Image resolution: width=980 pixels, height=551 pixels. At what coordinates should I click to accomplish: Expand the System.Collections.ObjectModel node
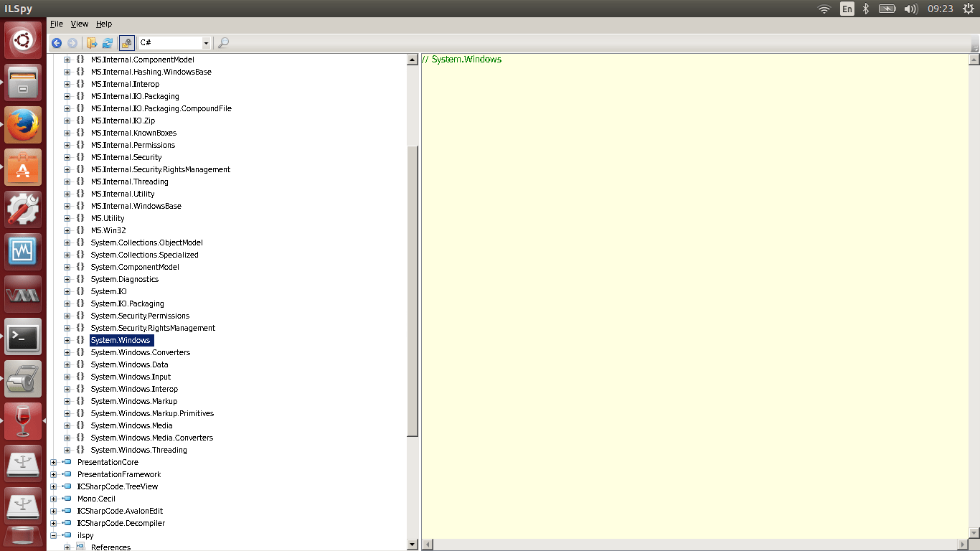click(x=67, y=242)
